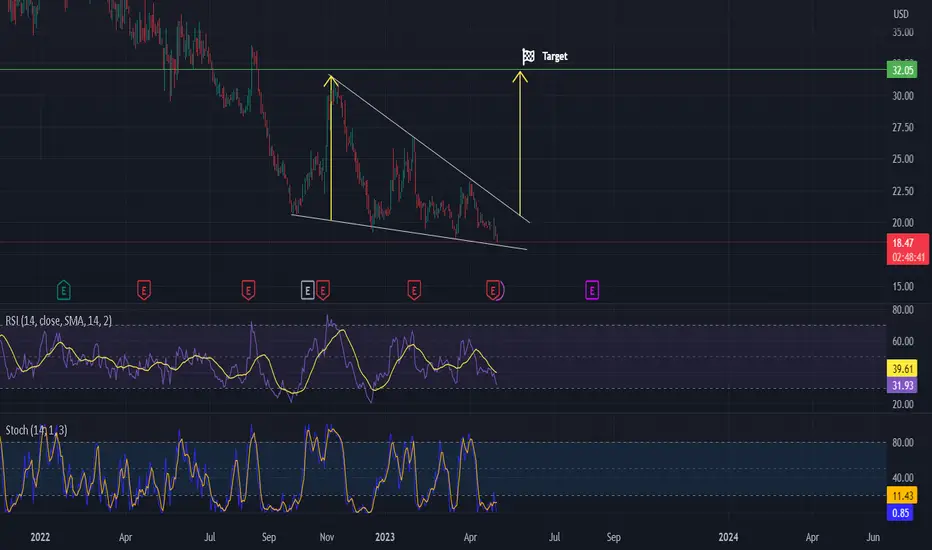Image resolution: width=932 pixels, height=550 pixels.
Task: Click the red 18.47 current price label
Action: coord(903,243)
